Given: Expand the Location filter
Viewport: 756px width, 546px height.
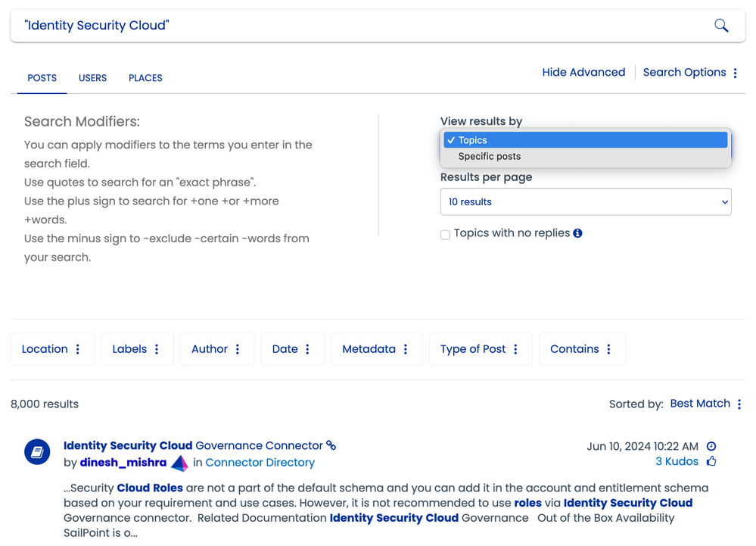Looking at the screenshot, I should (52, 349).
